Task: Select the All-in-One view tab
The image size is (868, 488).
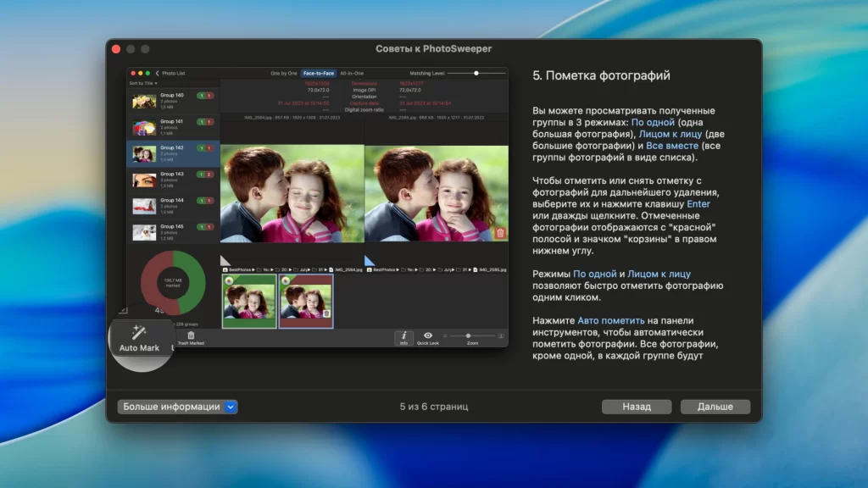Action: (x=352, y=74)
